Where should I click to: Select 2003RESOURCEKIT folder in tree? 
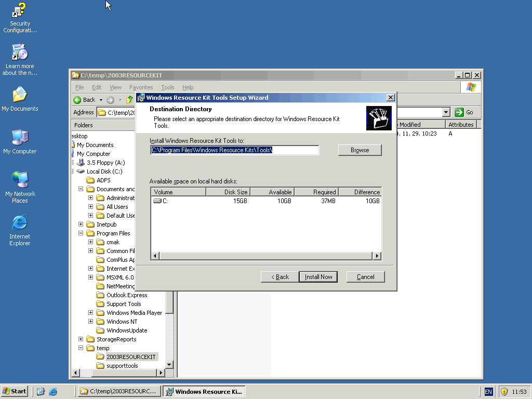coord(130,357)
